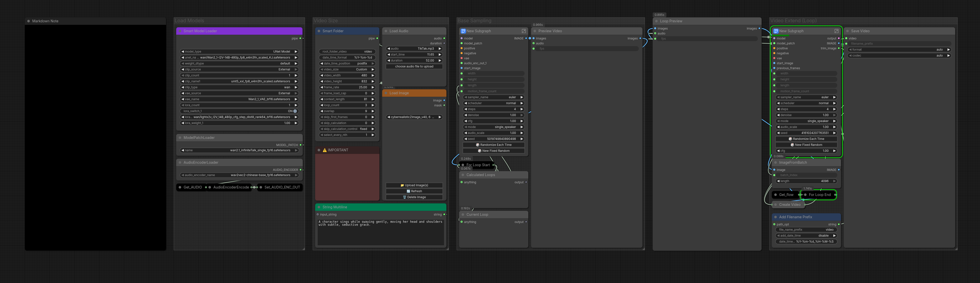
Task: Open the Base Sampling subgraph enter icon
Action: [x=523, y=31]
